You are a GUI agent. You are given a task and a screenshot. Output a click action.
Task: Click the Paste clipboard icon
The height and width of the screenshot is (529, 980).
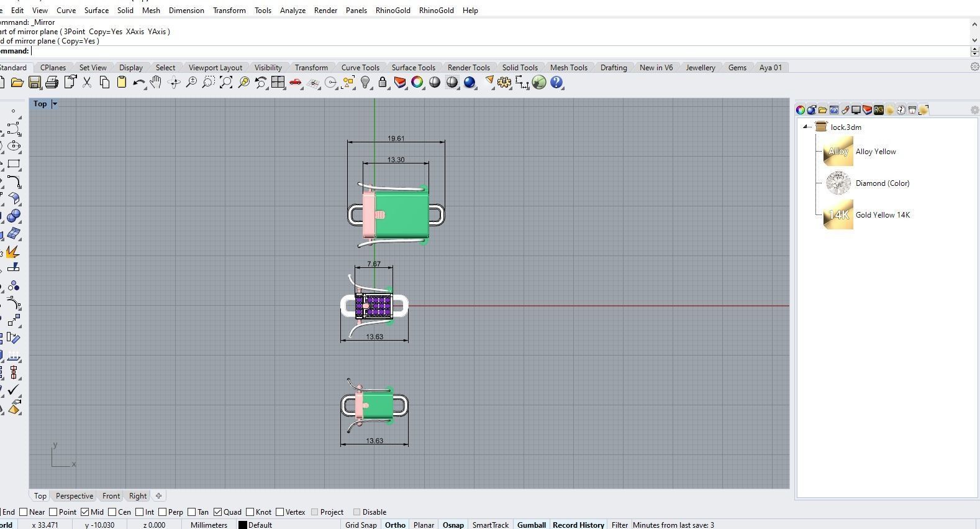pyautogui.click(x=122, y=83)
